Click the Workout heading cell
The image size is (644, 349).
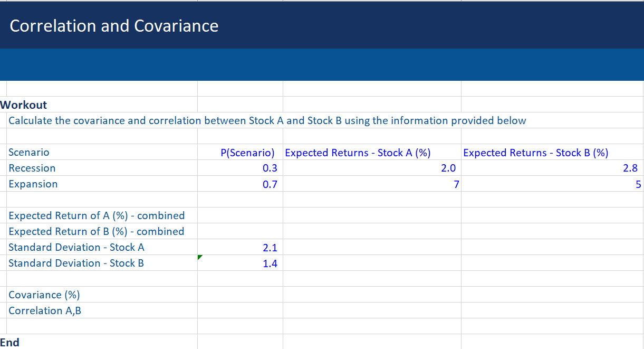[x=23, y=105]
